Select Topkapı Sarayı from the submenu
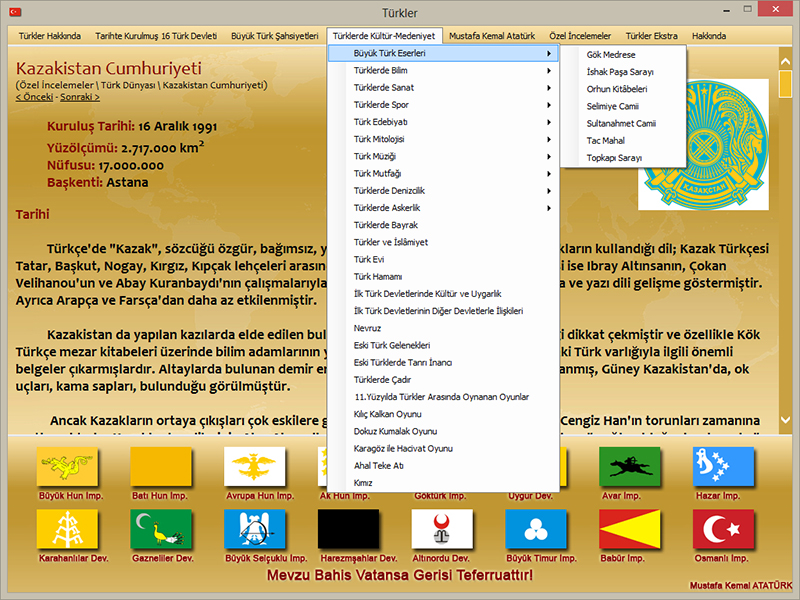Viewport: 800px width, 600px height. click(614, 157)
